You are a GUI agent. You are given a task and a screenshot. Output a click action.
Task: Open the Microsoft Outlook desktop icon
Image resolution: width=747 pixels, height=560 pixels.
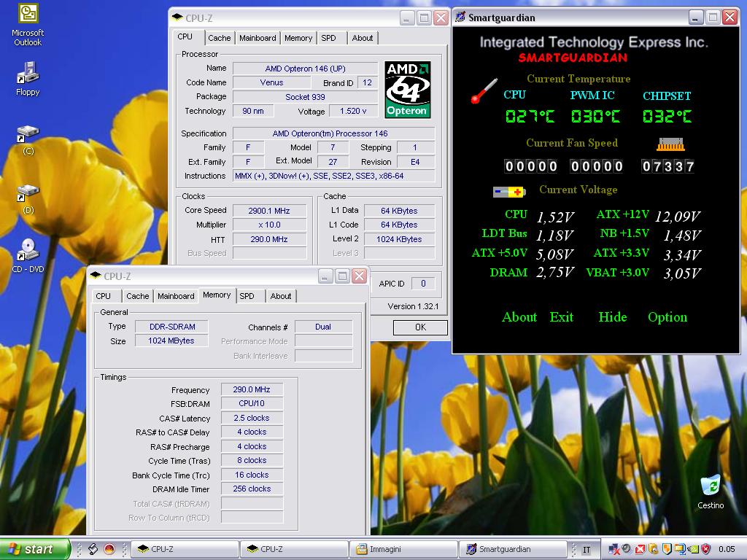pyautogui.click(x=28, y=25)
